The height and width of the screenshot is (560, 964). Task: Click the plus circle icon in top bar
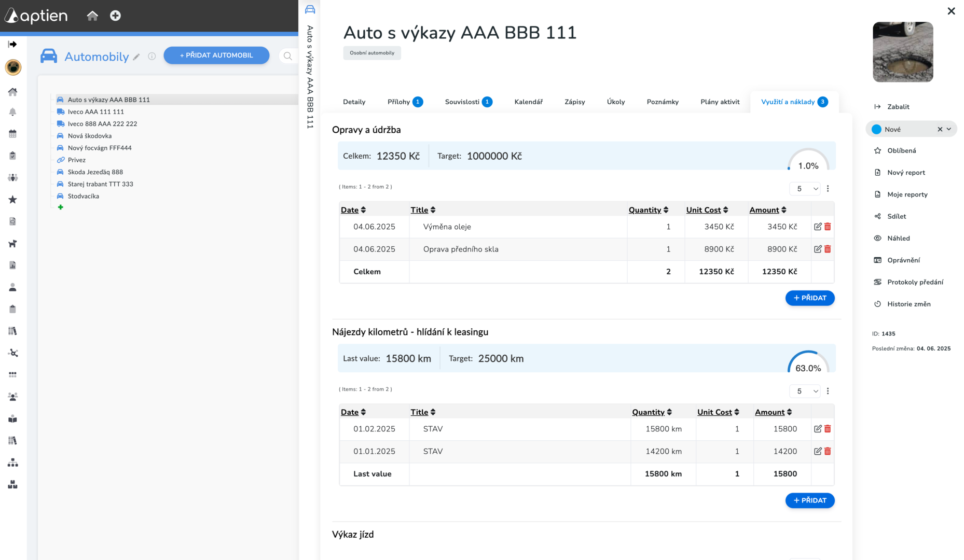115,16
